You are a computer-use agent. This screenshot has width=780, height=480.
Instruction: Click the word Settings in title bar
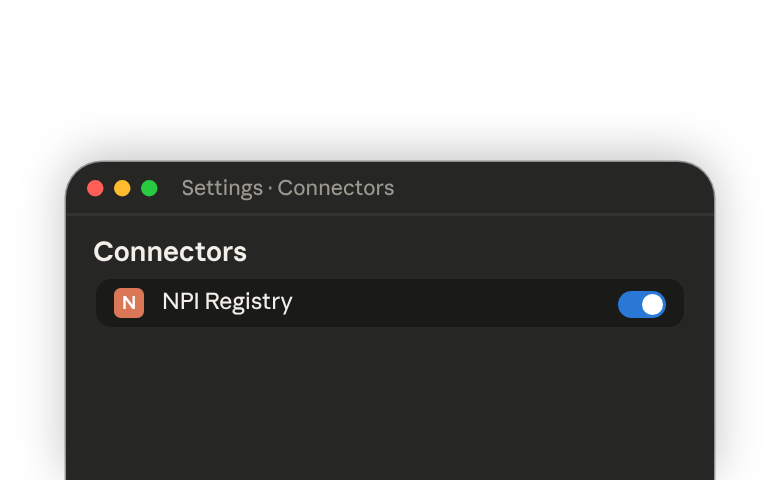[x=222, y=189]
